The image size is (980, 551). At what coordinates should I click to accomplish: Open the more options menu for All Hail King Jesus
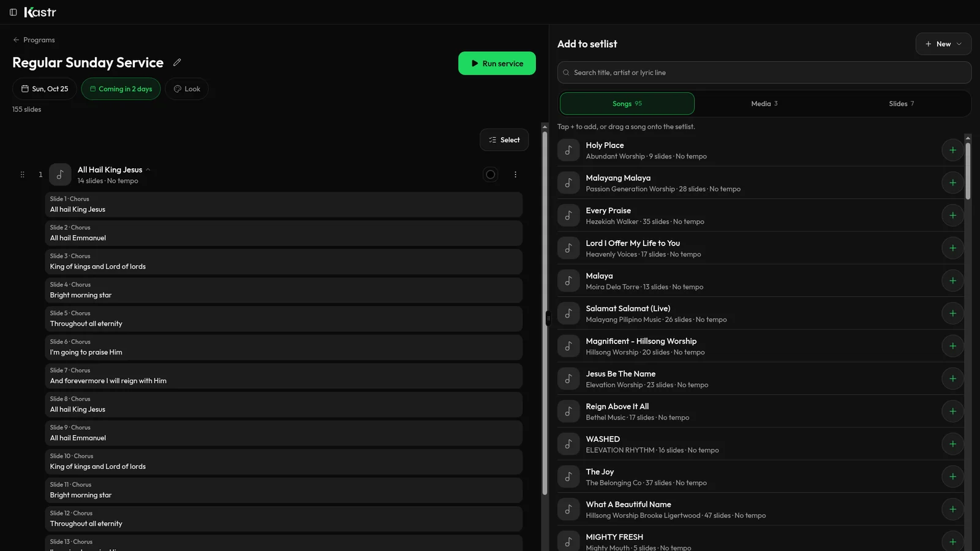pos(516,174)
